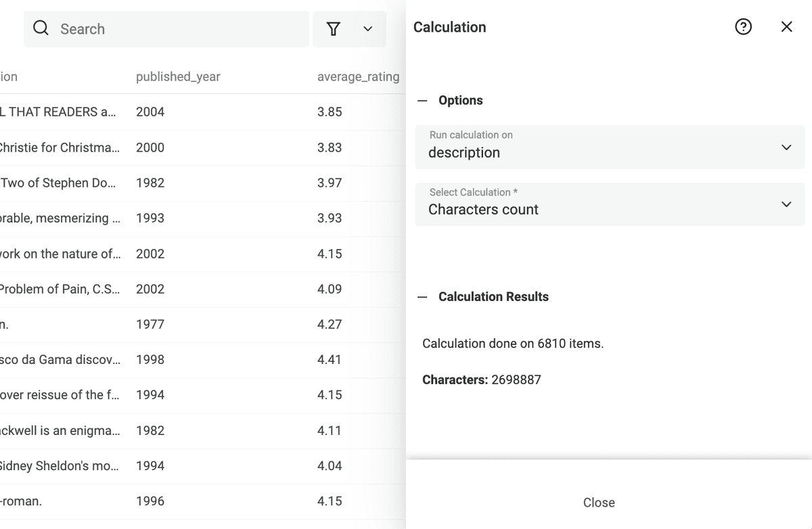Screen dimensions: 812x529
Task: Click the search magnifier icon
Action: point(41,28)
